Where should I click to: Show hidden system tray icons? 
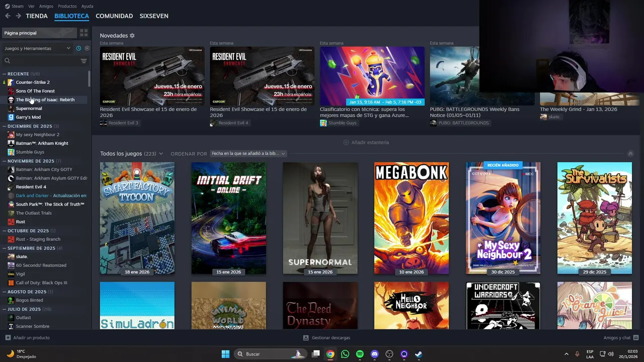pos(566,354)
